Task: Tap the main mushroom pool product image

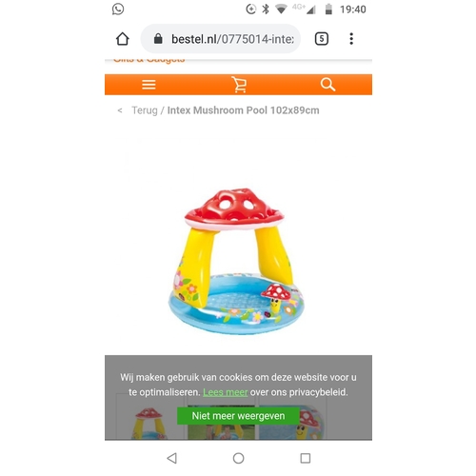Action: [236, 261]
